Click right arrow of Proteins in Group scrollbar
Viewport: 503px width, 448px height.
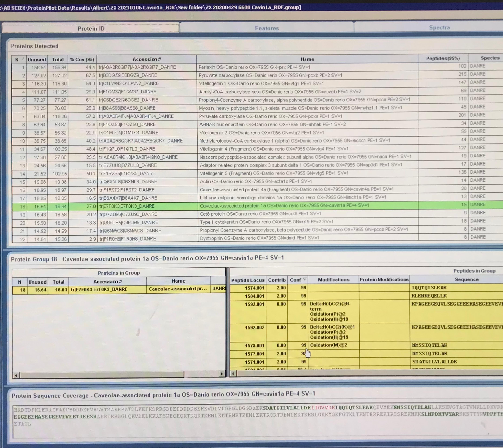tap(222, 374)
